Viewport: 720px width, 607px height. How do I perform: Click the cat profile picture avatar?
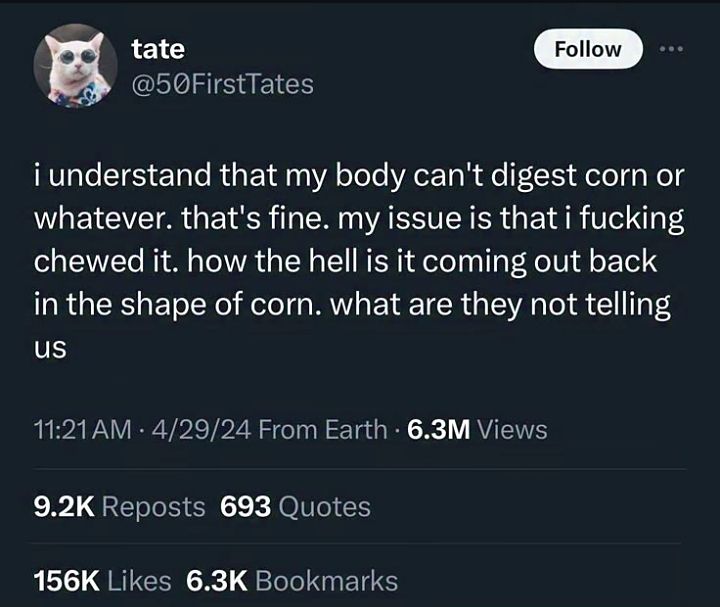(75, 66)
